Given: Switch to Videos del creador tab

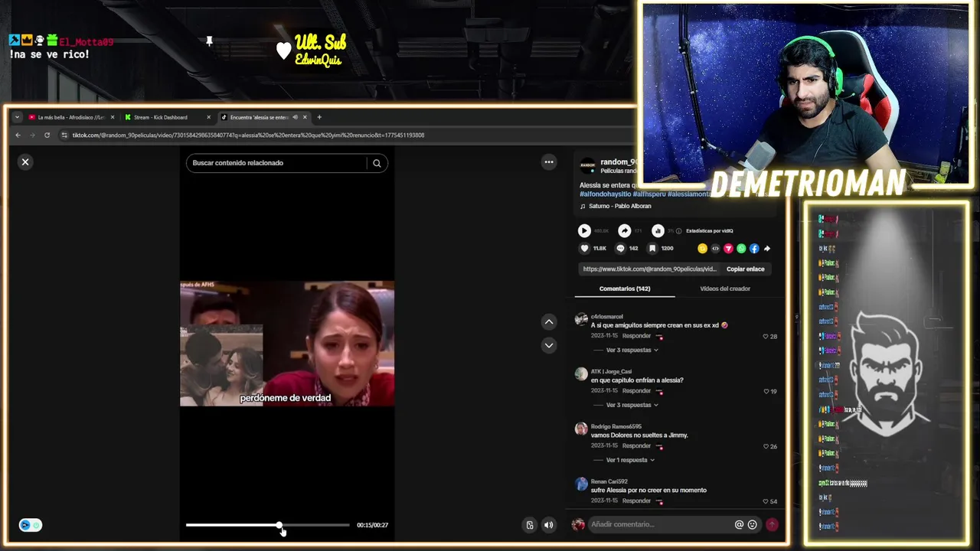Looking at the screenshot, I should (725, 289).
